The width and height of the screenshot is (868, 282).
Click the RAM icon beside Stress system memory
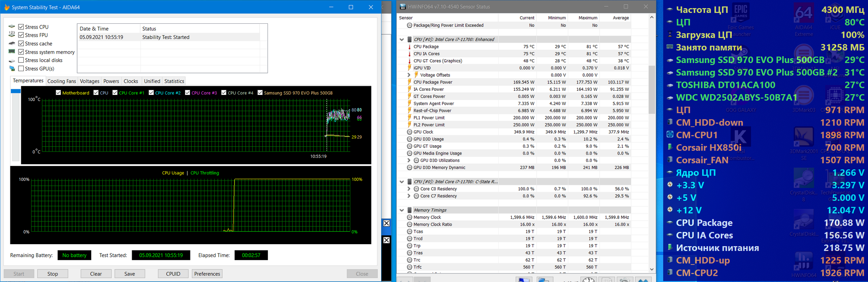tap(12, 52)
